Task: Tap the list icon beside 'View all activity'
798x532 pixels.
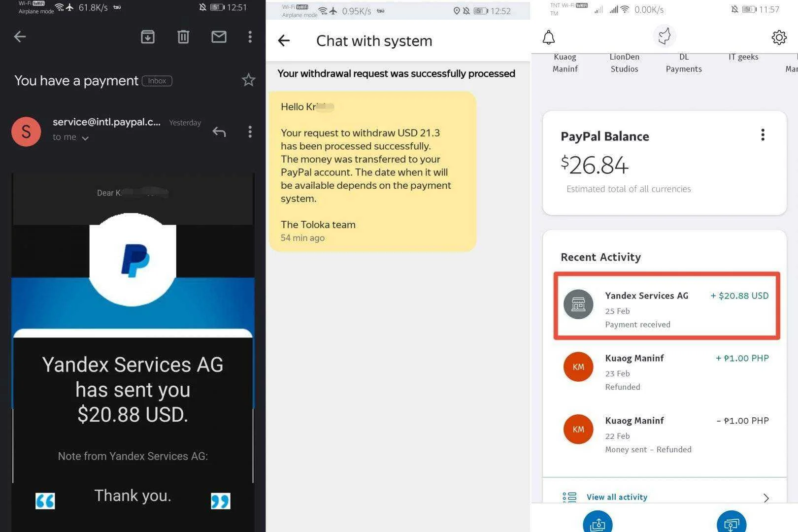Action: click(569, 497)
